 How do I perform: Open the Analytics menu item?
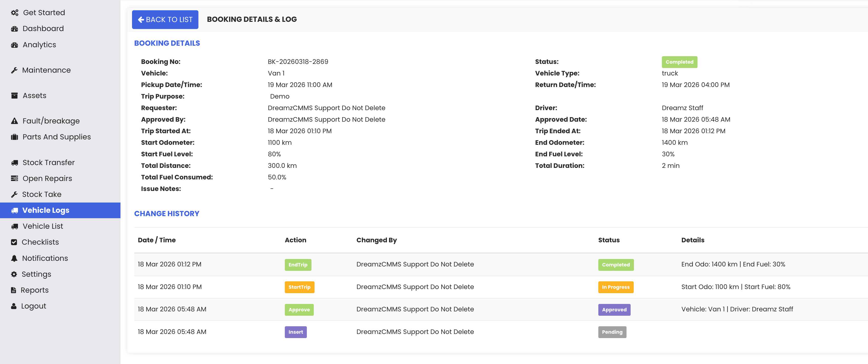pos(39,45)
